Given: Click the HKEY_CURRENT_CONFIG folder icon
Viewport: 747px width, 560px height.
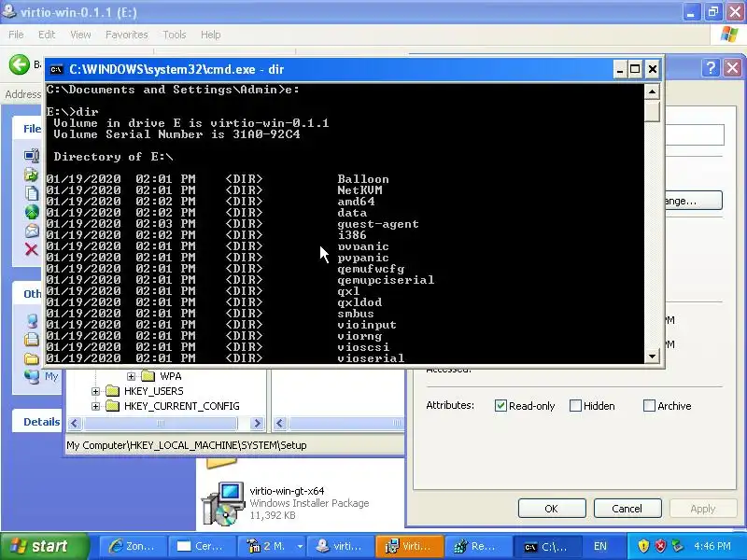Looking at the screenshot, I should click(112, 406).
